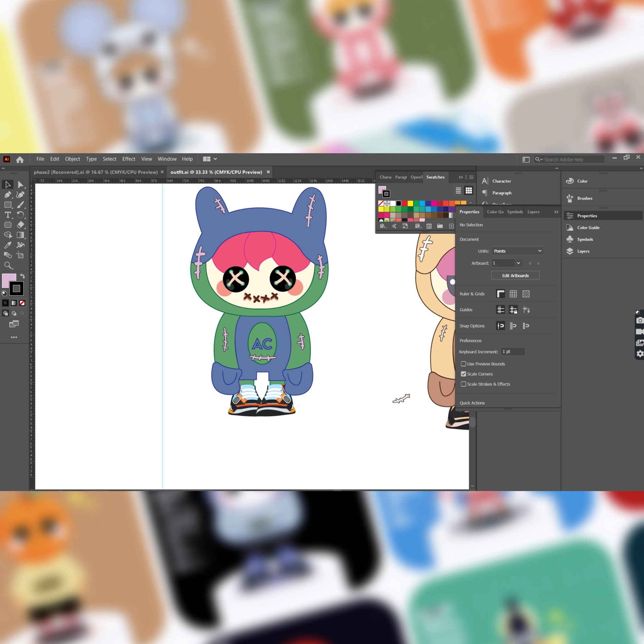
Task: Open the Units dropdown
Action: (x=517, y=251)
